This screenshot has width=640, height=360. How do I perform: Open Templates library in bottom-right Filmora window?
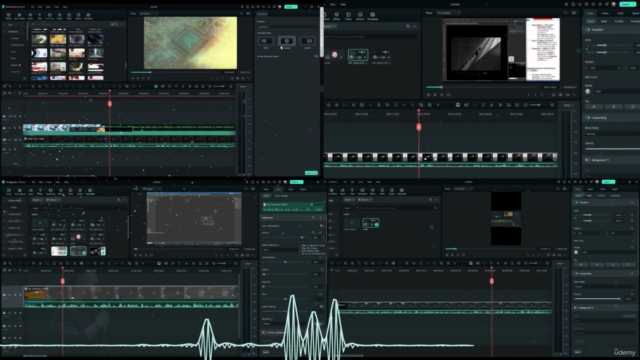[x=402, y=191]
